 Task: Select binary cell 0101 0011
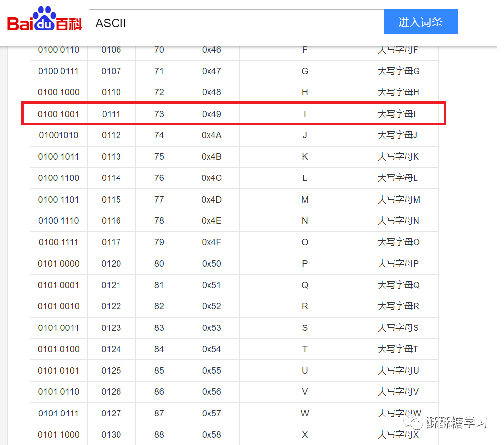[x=59, y=327]
